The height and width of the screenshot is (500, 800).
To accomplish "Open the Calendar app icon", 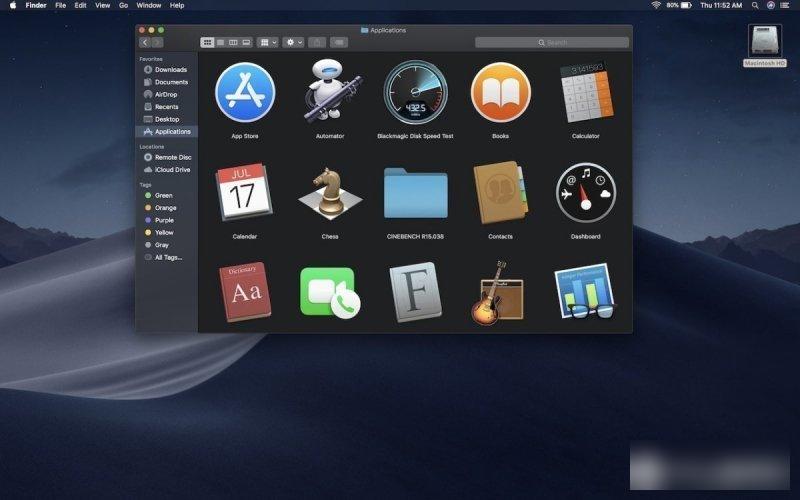I will click(244, 191).
